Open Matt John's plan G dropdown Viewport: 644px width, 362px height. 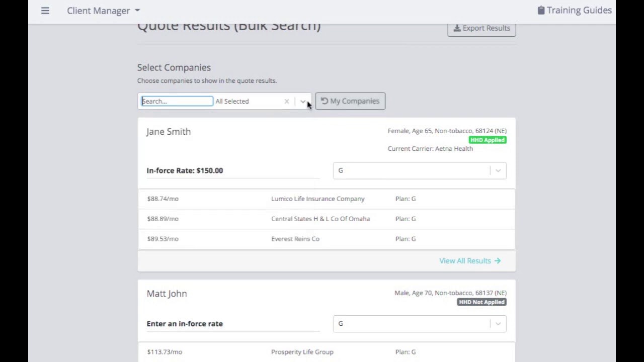pos(420,324)
